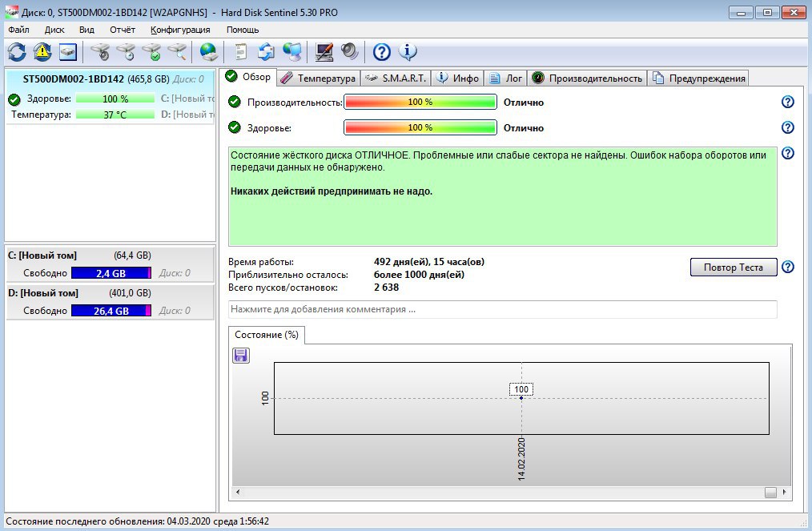Click the comment field to add a comment

(x=502, y=309)
